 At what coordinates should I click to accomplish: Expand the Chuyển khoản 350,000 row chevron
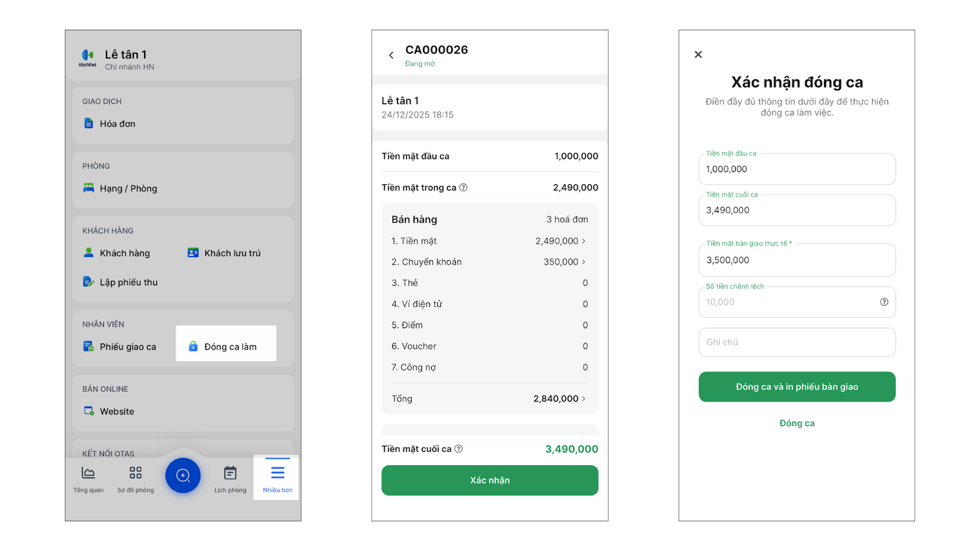tap(584, 262)
